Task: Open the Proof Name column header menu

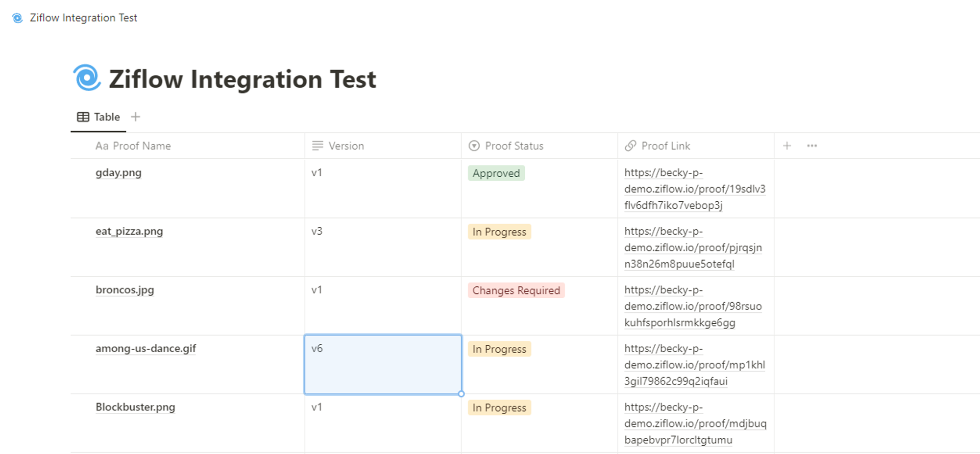Action: tap(188, 146)
